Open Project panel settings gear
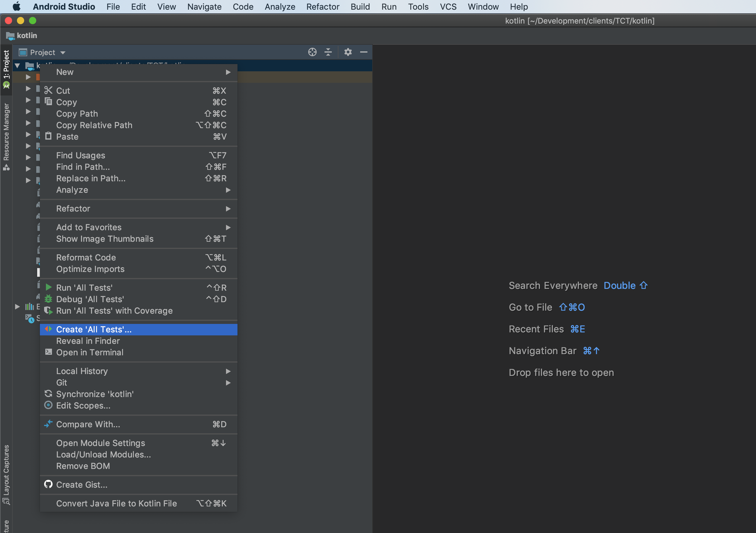This screenshot has width=756, height=533. click(x=348, y=52)
